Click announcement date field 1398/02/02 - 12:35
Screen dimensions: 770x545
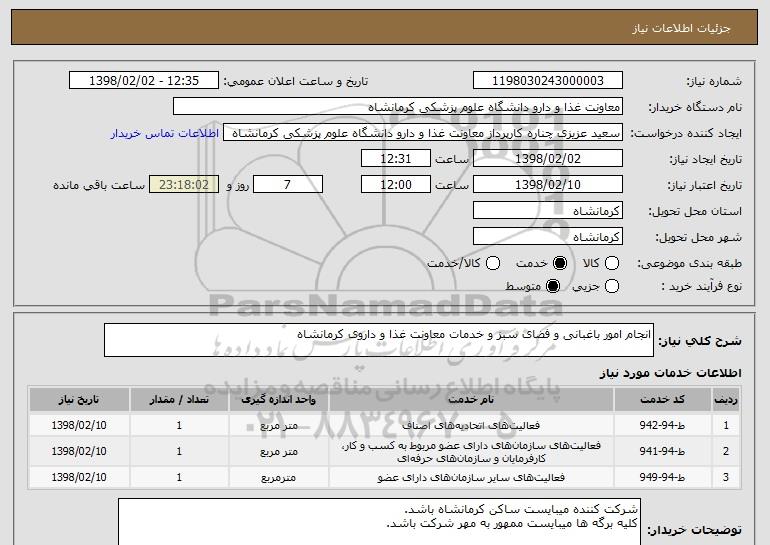pyautogui.click(x=144, y=81)
